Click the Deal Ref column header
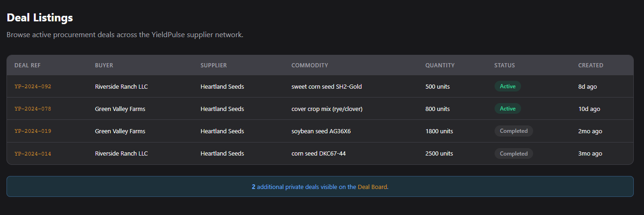Viewport: 644px width, 215px height. coord(27,65)
